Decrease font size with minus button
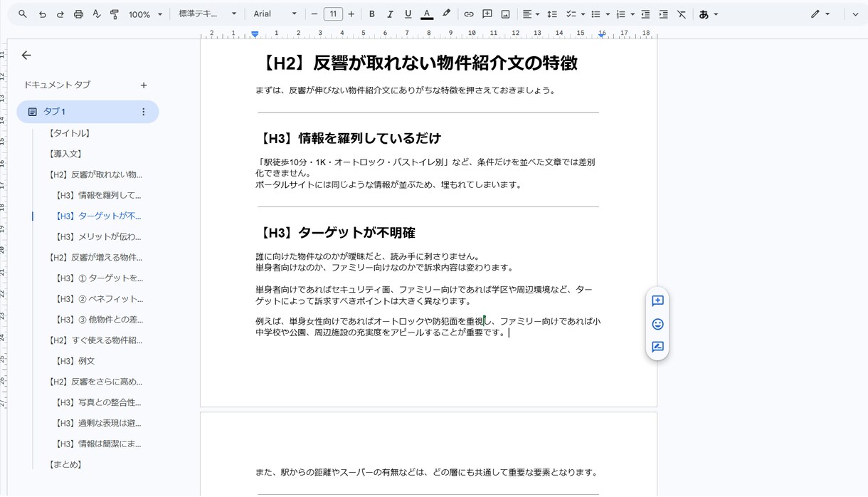Viewport: 868px width, 497px height. pyautogui.click(x=314, y=14)
